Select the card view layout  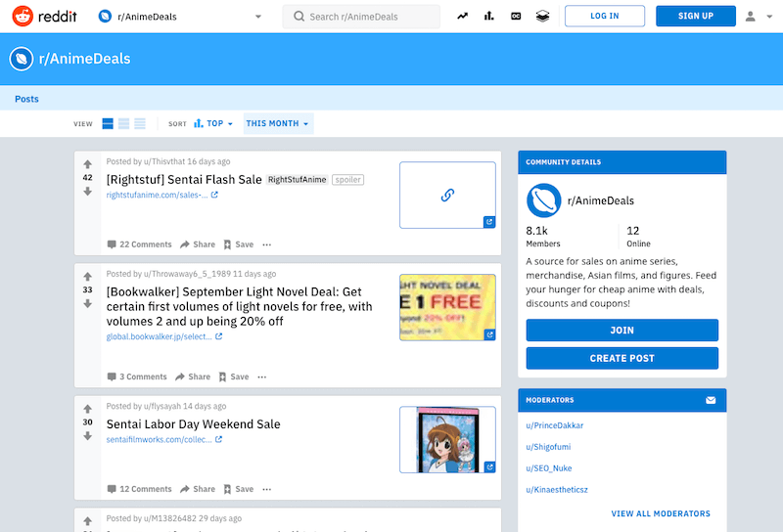point(108,123)
